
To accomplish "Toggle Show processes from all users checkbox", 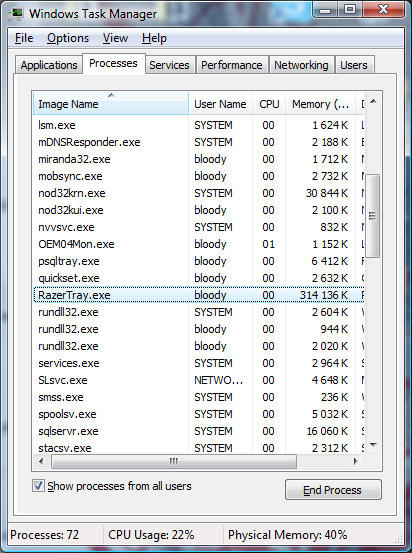I will (x=38, y=486).
